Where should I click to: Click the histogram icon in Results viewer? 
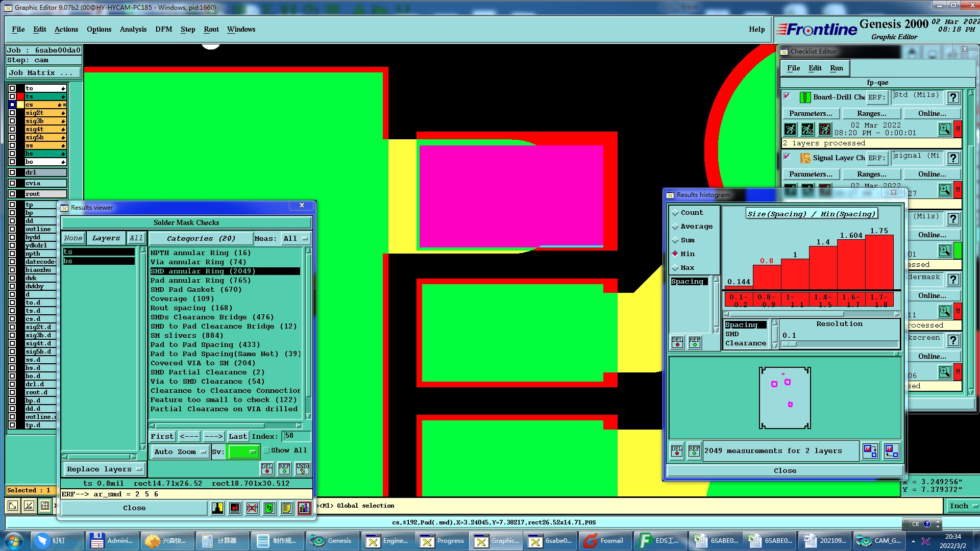[x=304, y=508]
